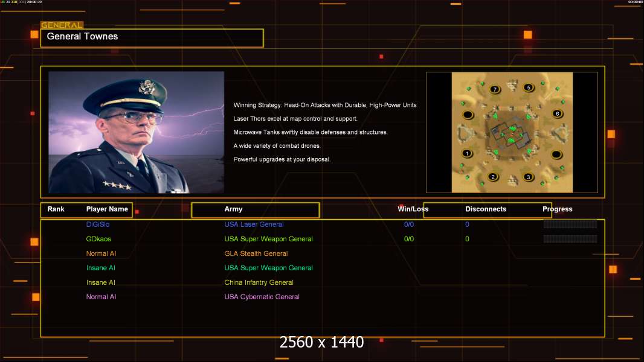Select player name GDkaos
The height and width of the screenshot is (362, 644).
98,238
